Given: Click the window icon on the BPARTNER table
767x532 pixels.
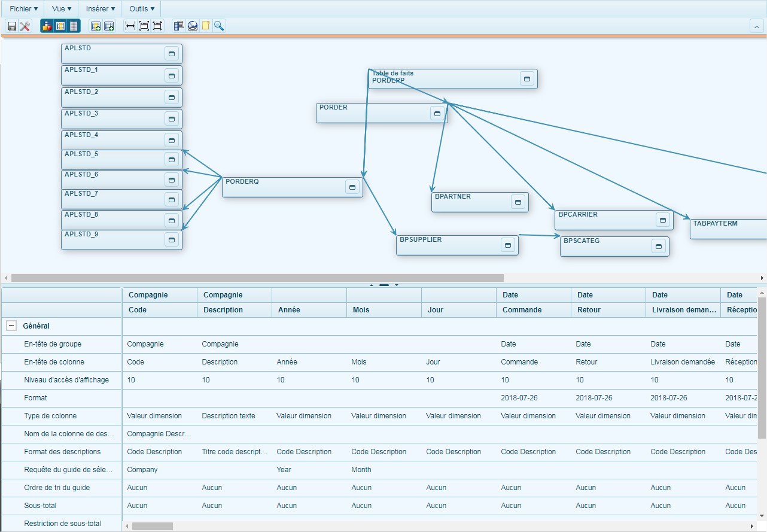Looking at the screenshot, I should click(518, 202).
